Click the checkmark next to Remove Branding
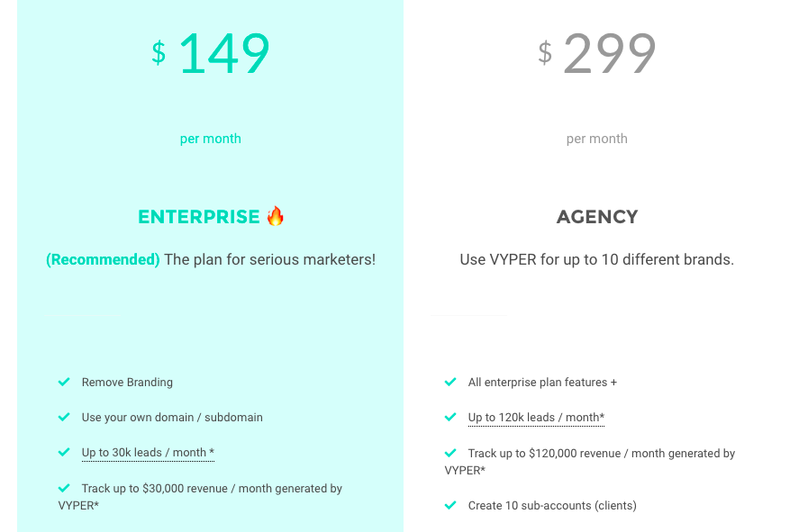Image resolution: width=808 pixels, height=532 pixels. pos(64,382)
